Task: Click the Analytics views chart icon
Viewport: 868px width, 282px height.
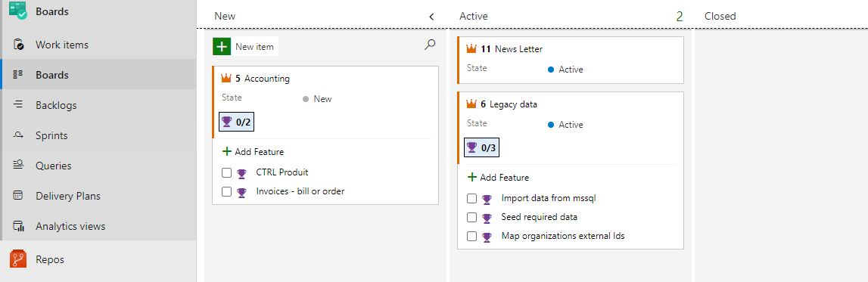Action: (18, 226)
